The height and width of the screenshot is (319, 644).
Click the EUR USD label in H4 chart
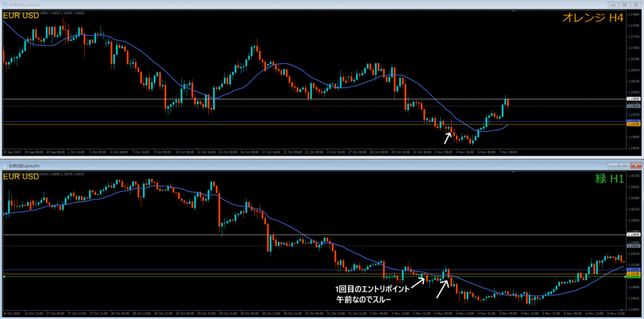[21, 16]
